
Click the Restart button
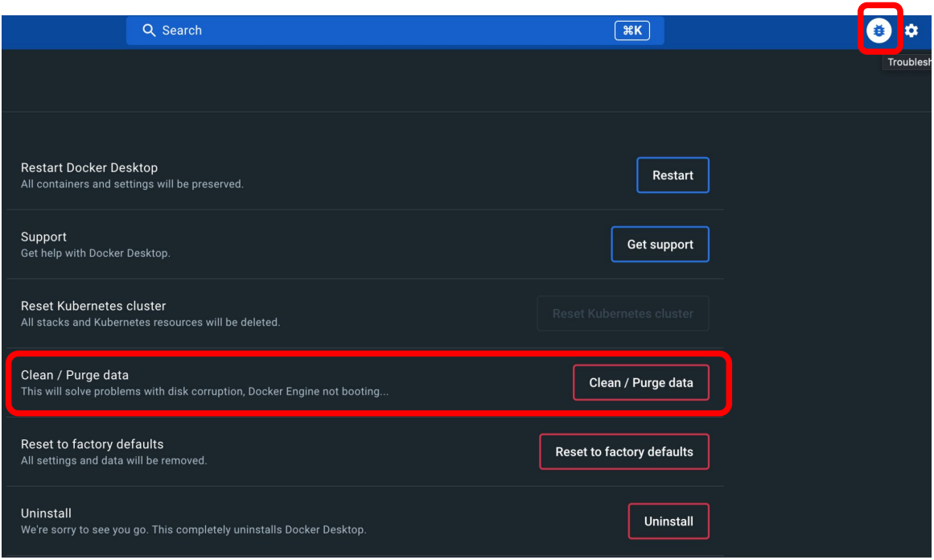(x=673, y=175)
